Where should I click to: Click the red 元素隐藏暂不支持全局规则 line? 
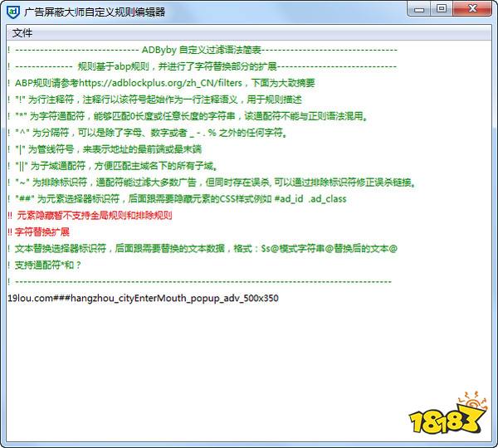click(93, 216)
